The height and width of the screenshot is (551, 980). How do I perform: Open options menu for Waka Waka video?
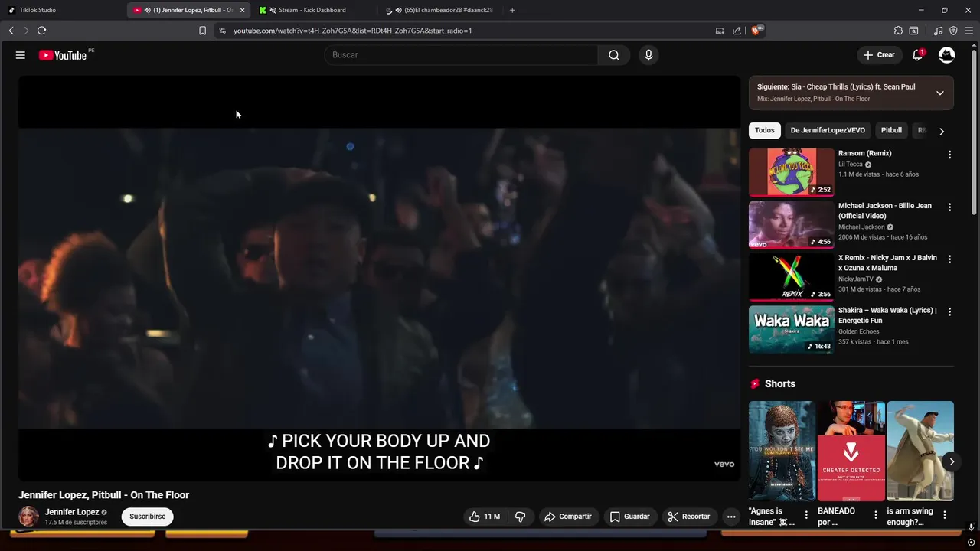949,311
